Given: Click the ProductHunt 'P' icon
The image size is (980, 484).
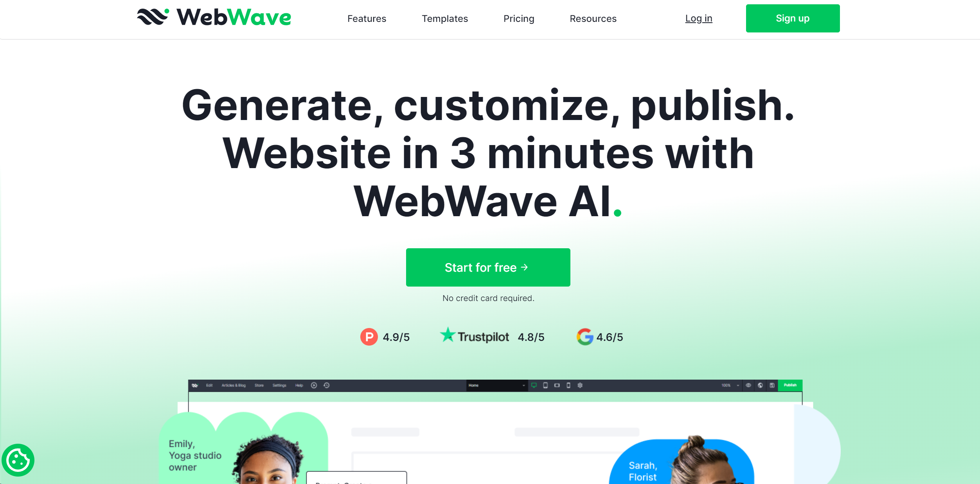Looking at the screenshot, I should click(x=369, y=337).
